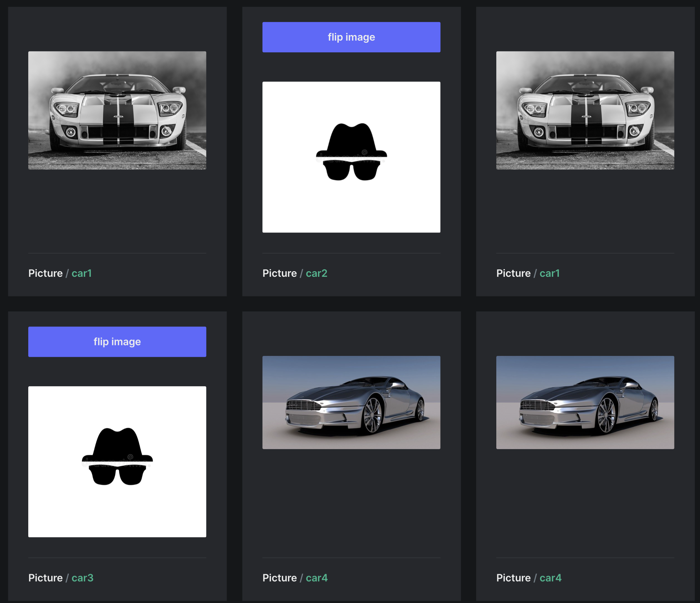The height and width of the screenshot is (603, 700).
Task: Click the Picture label in the first card
Action: [46, 273]
